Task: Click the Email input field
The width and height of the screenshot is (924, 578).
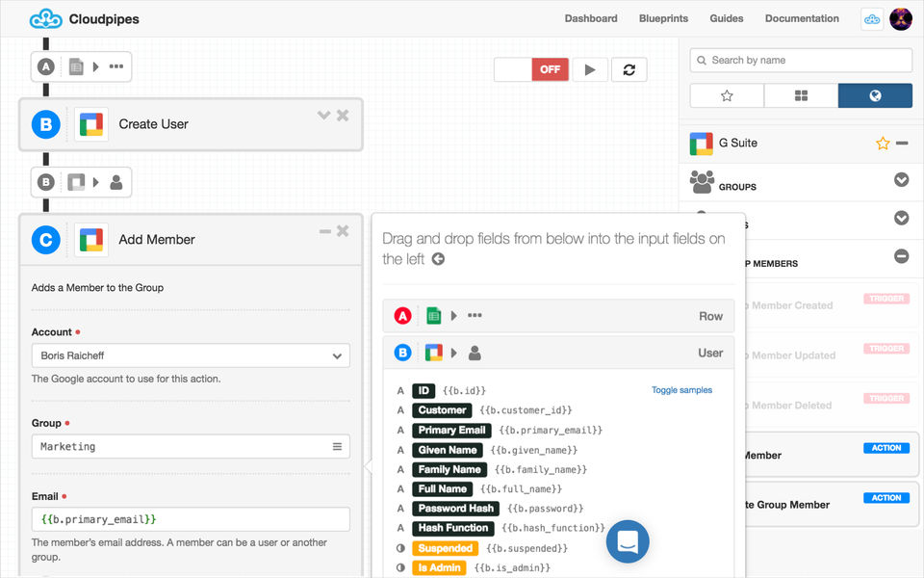Action: (x=191, y=519)
